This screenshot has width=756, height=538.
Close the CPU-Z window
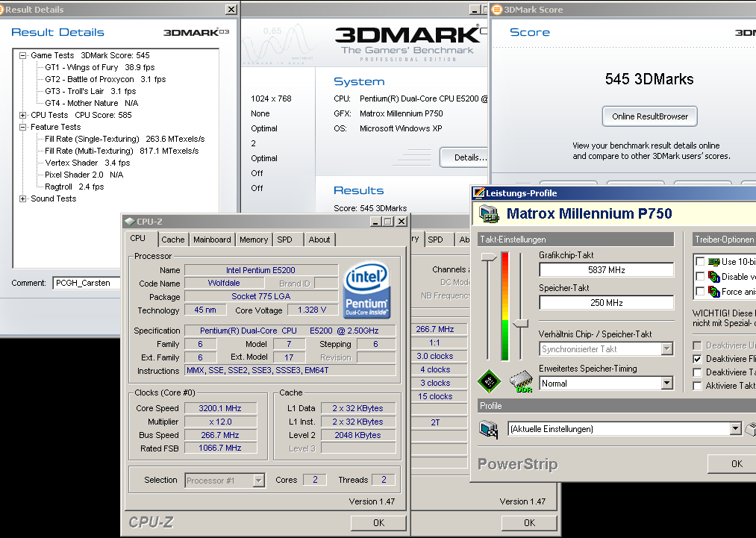click(x=402, y=222)
